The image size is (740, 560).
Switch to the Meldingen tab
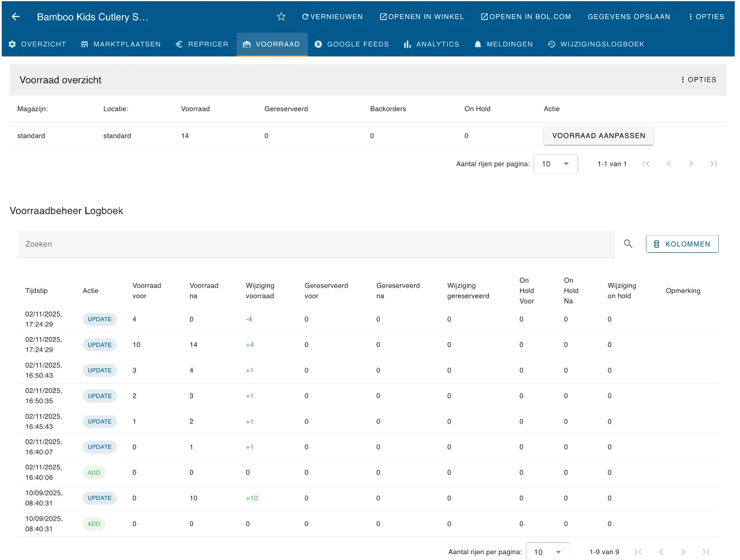pos(504,44)
